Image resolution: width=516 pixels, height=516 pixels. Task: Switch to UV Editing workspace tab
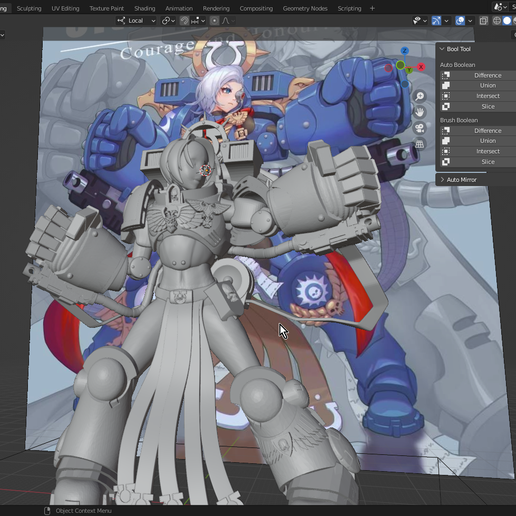click(65, 8)
